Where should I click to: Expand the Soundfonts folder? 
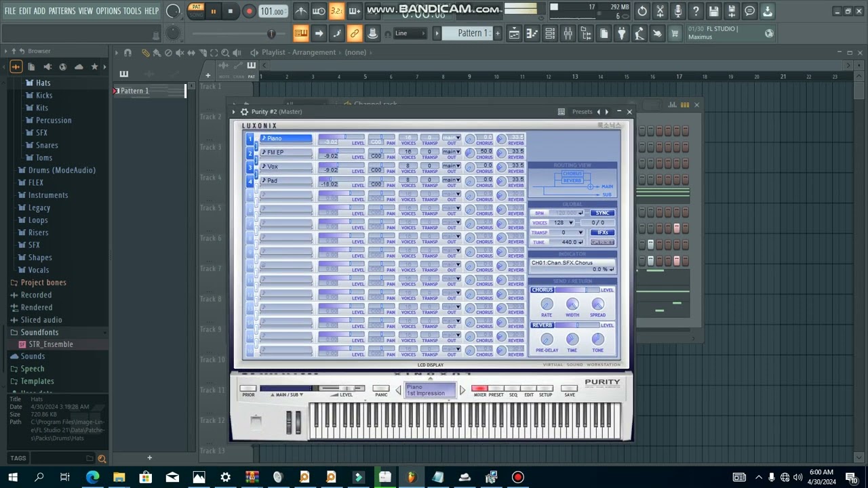click(39, 332)
